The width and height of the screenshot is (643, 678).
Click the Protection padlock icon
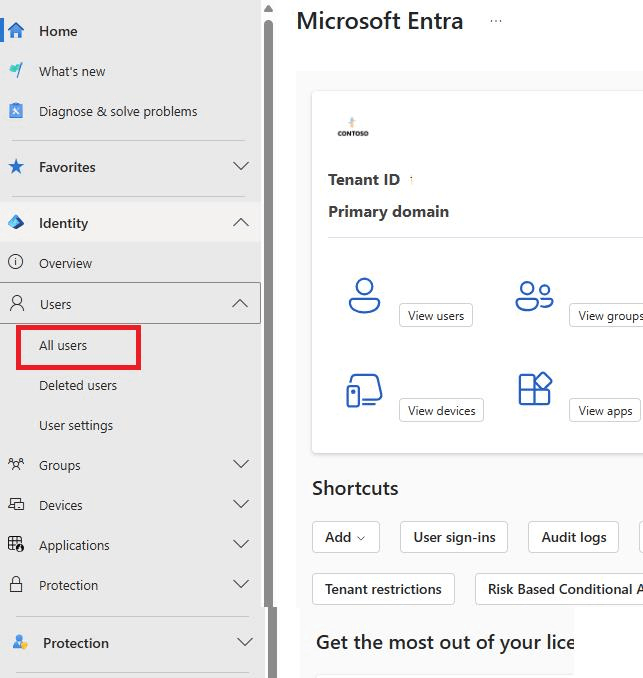(16, 584)
